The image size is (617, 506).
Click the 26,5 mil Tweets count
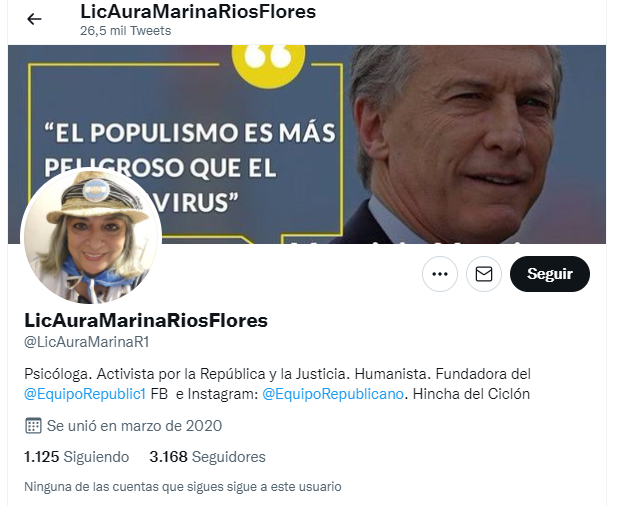126,31
